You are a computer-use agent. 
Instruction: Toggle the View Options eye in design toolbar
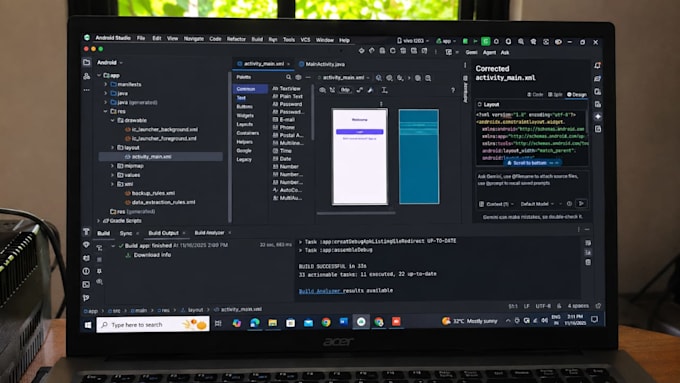tap(322, 90)
